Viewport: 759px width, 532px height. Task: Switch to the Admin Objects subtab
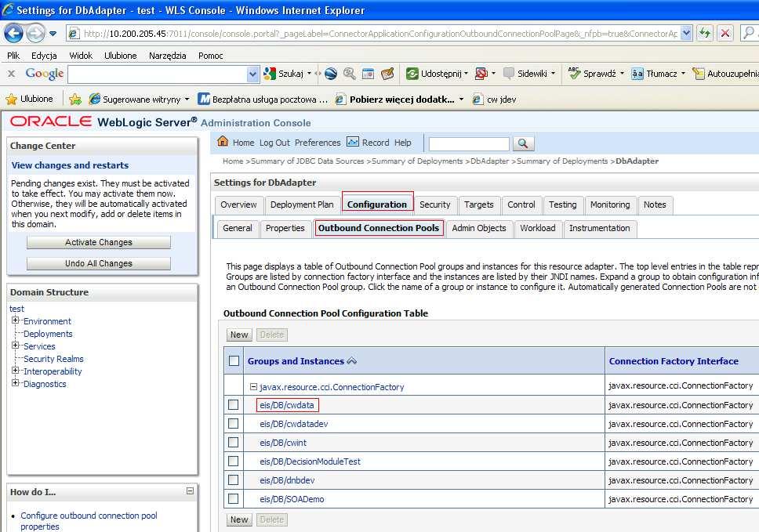pyautogui.click(x=479, y=228)
